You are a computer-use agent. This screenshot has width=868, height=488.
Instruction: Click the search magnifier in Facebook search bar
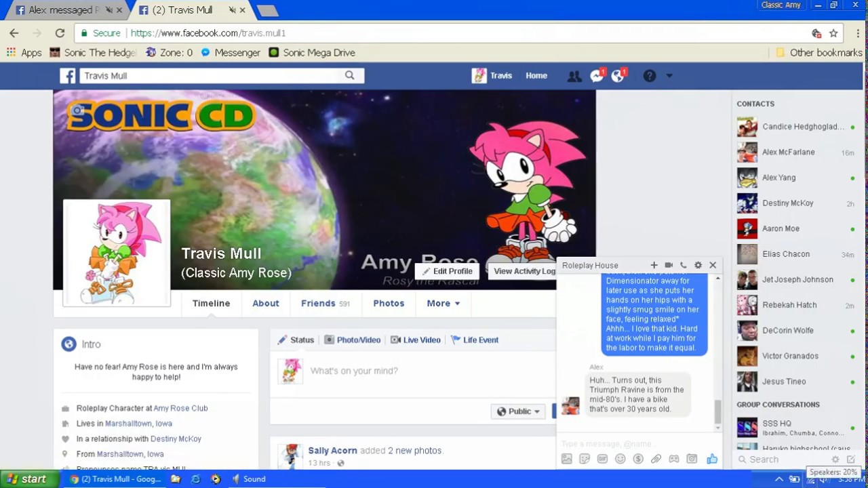pyautogui.click(x=350, y=76)
